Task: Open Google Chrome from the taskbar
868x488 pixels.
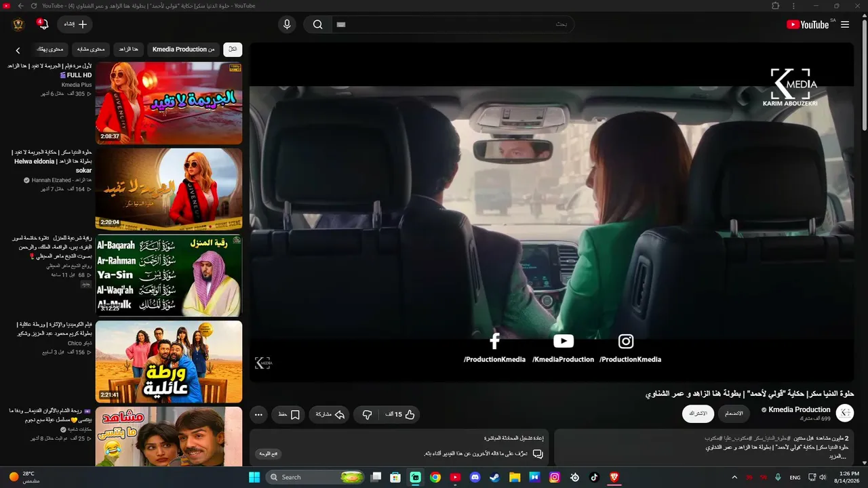Action: [x=435, y=477]
